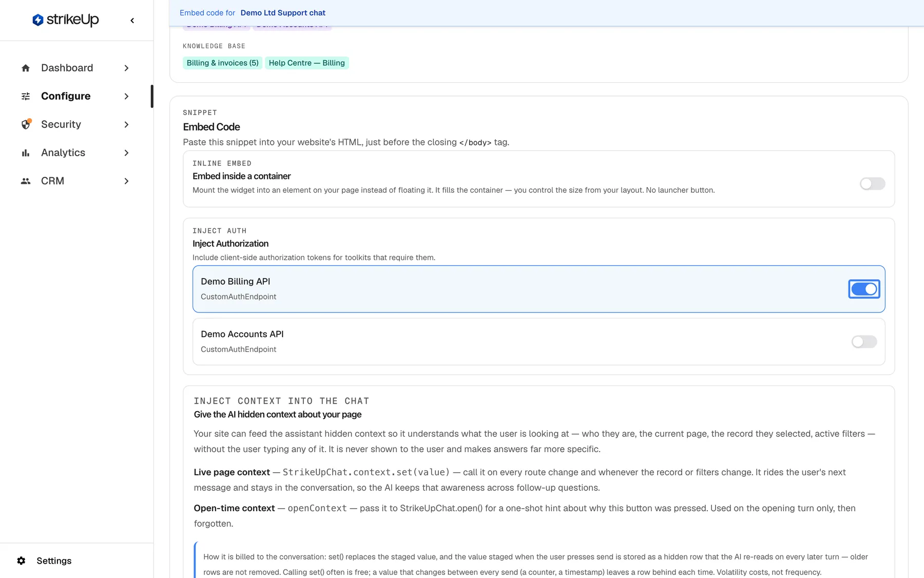
Task: Click the KNOWLEDGE BASE label
Action: (214, 46)
